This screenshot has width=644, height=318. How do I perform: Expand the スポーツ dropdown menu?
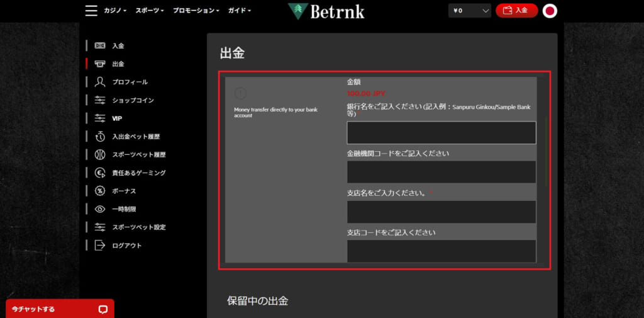coord(150,11)
